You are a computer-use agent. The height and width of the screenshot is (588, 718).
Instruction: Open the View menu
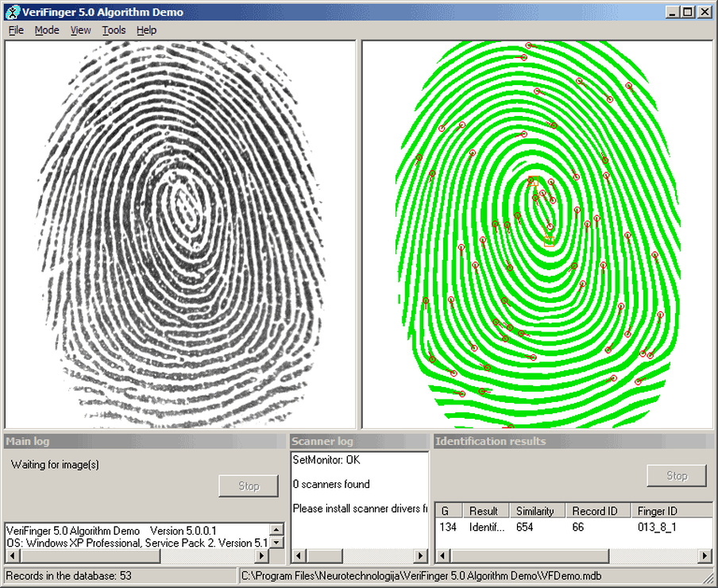[x=80, y=30]
